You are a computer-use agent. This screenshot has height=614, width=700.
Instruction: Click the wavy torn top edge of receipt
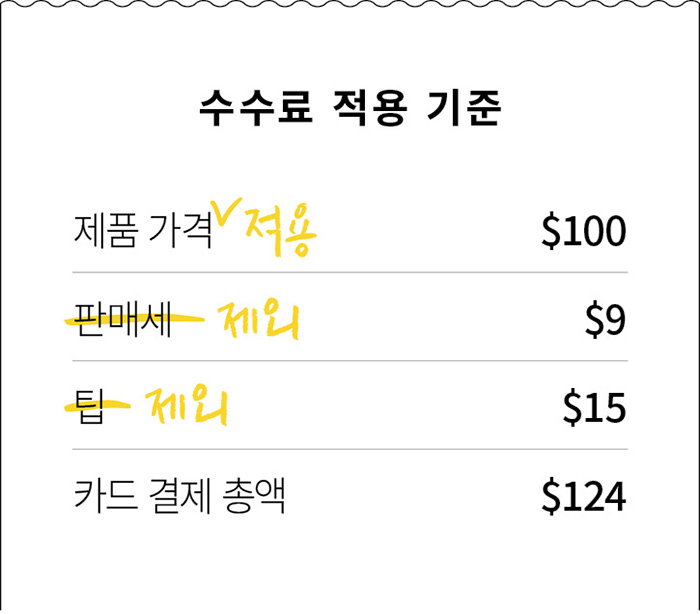[x=350, y=5]
